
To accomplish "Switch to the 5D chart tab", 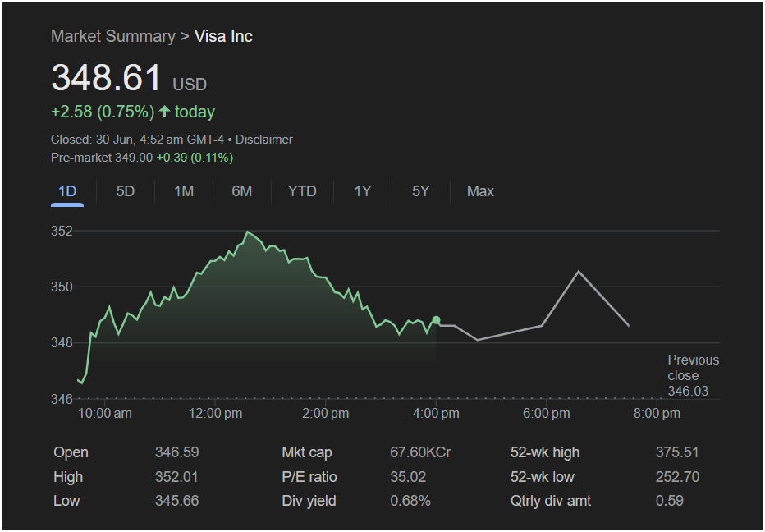I will point(126,191).
